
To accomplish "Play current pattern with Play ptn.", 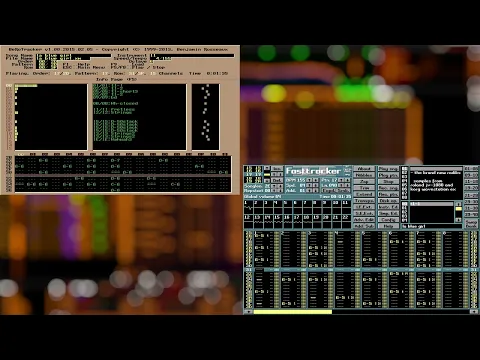I will point(388,175).
